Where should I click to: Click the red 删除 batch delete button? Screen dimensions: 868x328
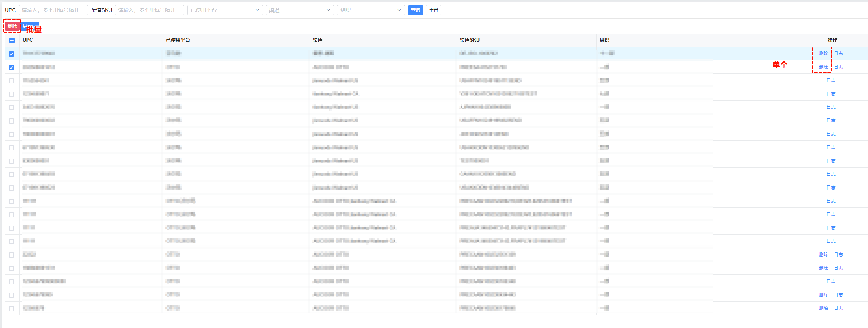(12, 26)
